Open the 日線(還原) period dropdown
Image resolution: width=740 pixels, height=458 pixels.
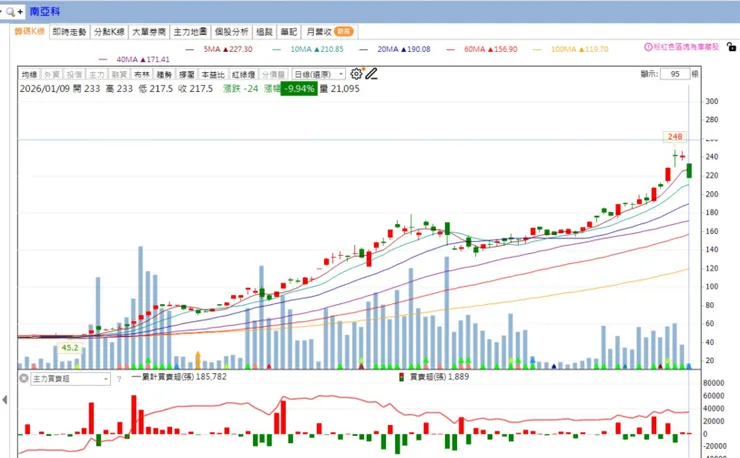(319, 75)
